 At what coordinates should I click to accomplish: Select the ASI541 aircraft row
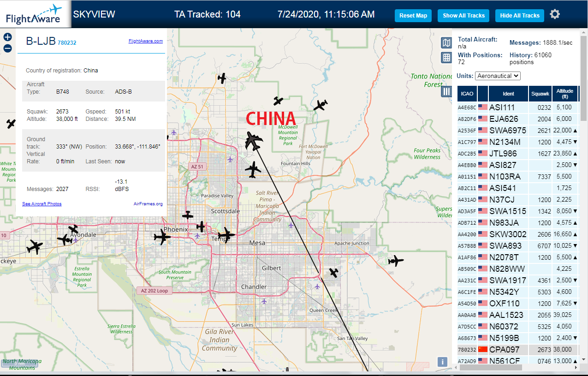(517, 188)
